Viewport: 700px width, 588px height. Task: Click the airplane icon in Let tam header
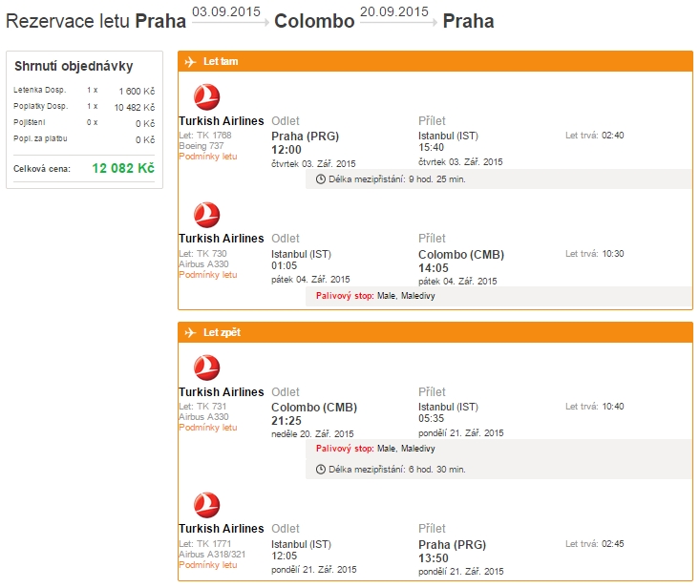coord(191,61)
